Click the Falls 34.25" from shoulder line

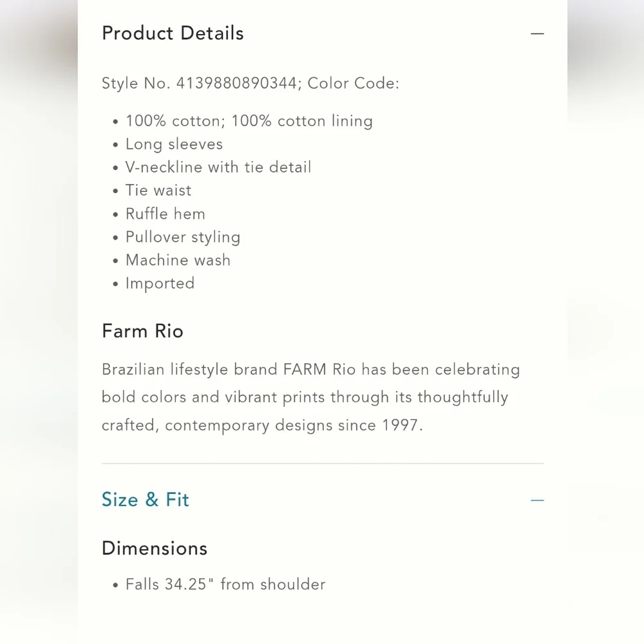click(225, 585)
